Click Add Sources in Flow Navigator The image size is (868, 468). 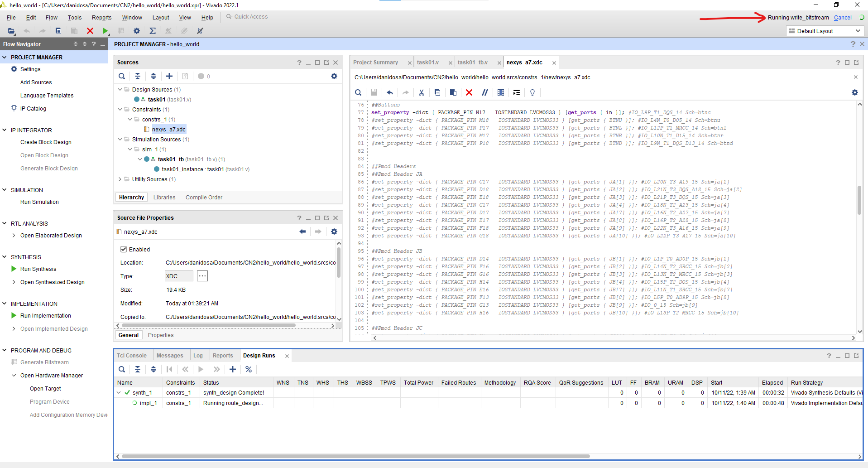pyautogui.click(x=36, y=82)
